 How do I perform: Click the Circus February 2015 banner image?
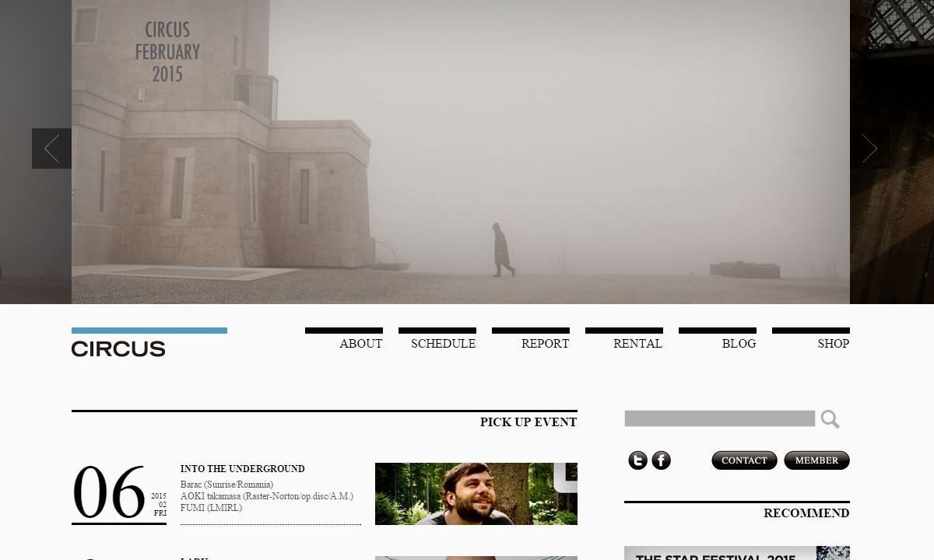(x=460, y=152)
